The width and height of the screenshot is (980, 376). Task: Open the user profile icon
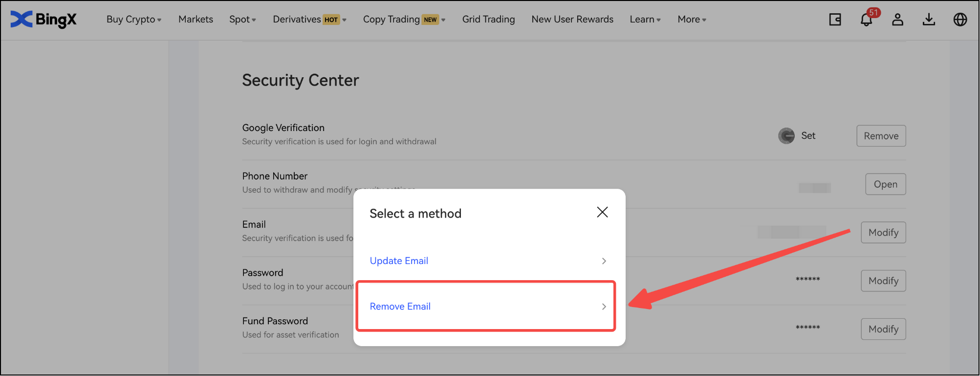pos(897,20)
